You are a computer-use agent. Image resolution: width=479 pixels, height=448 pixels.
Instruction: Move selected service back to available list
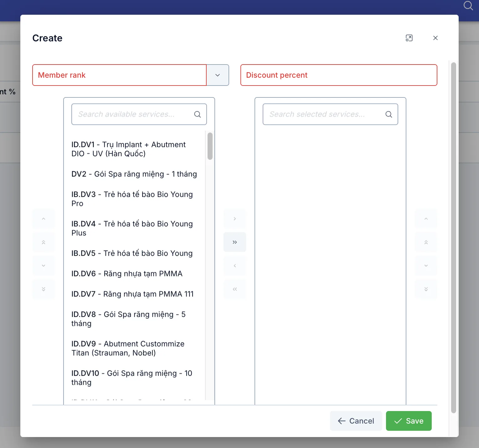tap(235, 266)
